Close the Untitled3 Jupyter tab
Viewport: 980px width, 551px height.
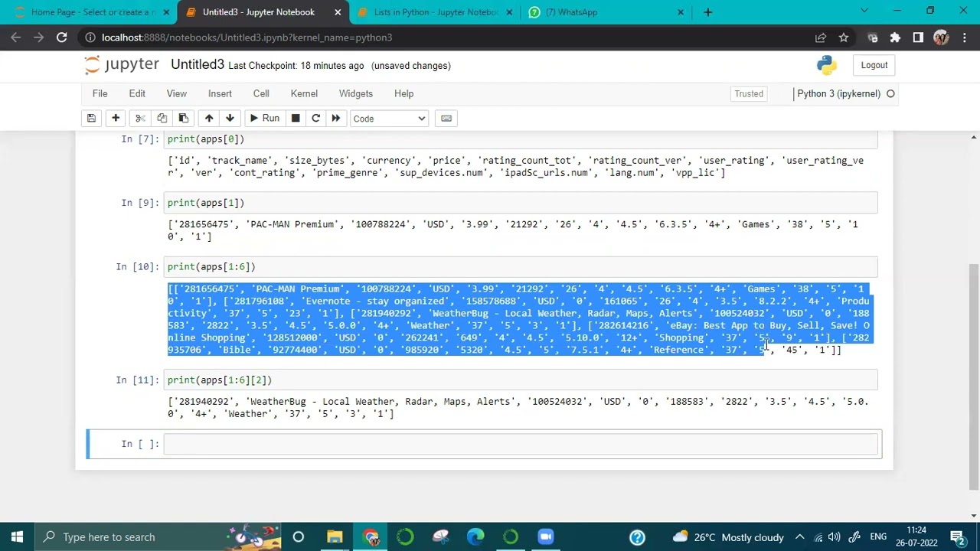point(338,12)
